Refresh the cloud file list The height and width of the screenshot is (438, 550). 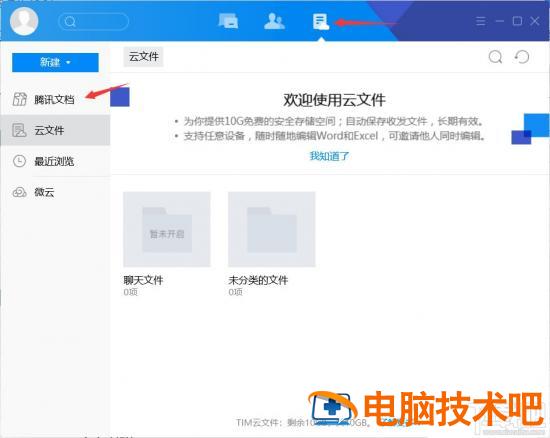[522, 56]
